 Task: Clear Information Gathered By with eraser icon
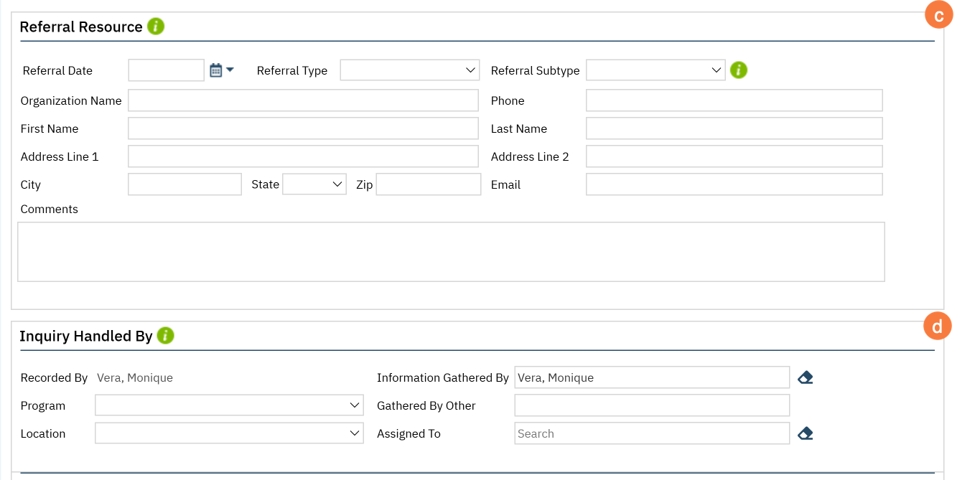[x=806, y=377]
